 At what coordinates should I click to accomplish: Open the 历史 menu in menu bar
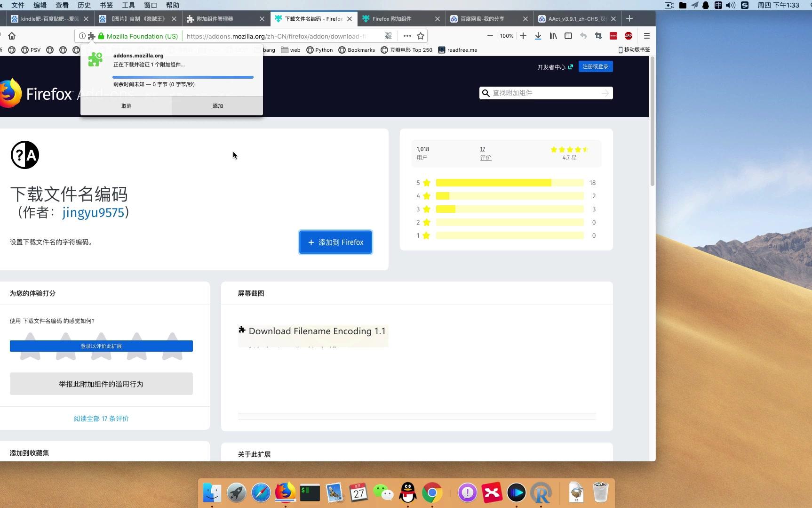pyautogui.click(x=84, y=5)
